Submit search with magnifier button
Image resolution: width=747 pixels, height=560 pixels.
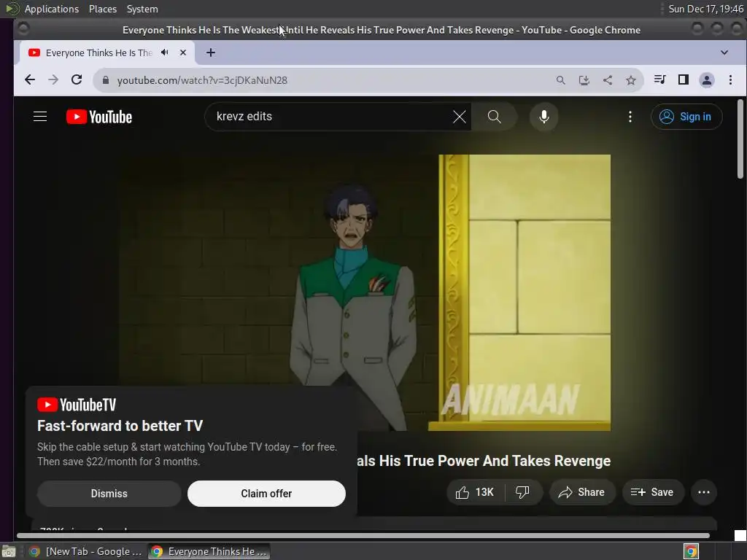pos(494,117)
